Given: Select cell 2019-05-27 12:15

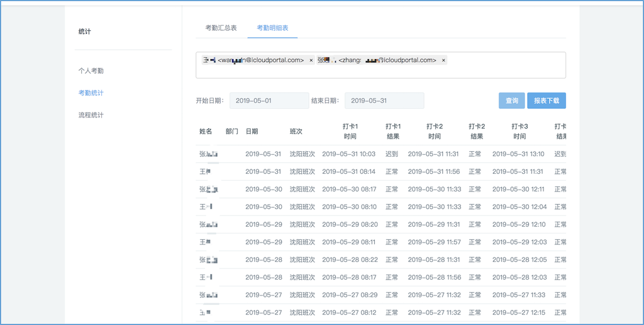Looking at the screenshot, I should pos(519,313).
